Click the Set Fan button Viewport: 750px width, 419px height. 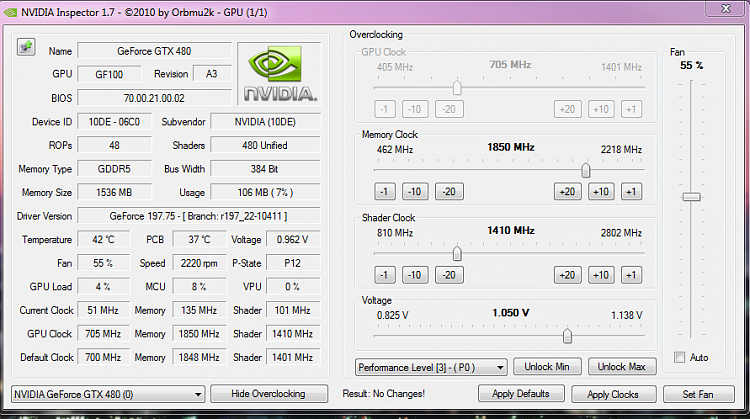pyautogui.click(x=698, y=394)
